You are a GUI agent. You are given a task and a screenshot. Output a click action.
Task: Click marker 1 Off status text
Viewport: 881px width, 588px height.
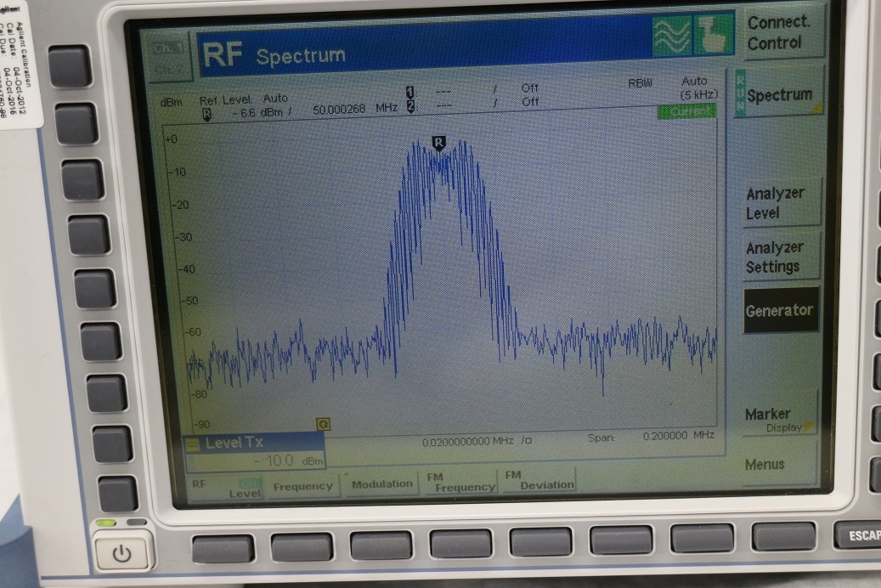[530, 88]
